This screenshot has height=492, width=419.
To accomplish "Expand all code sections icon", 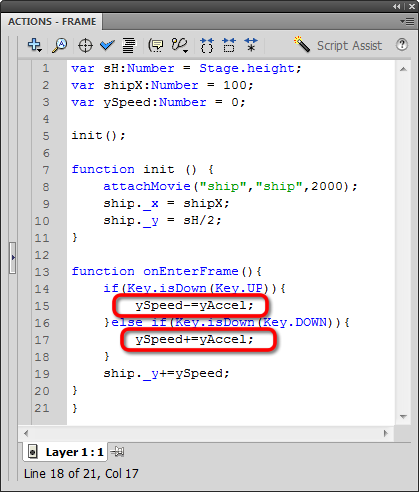I will point(251,45).
